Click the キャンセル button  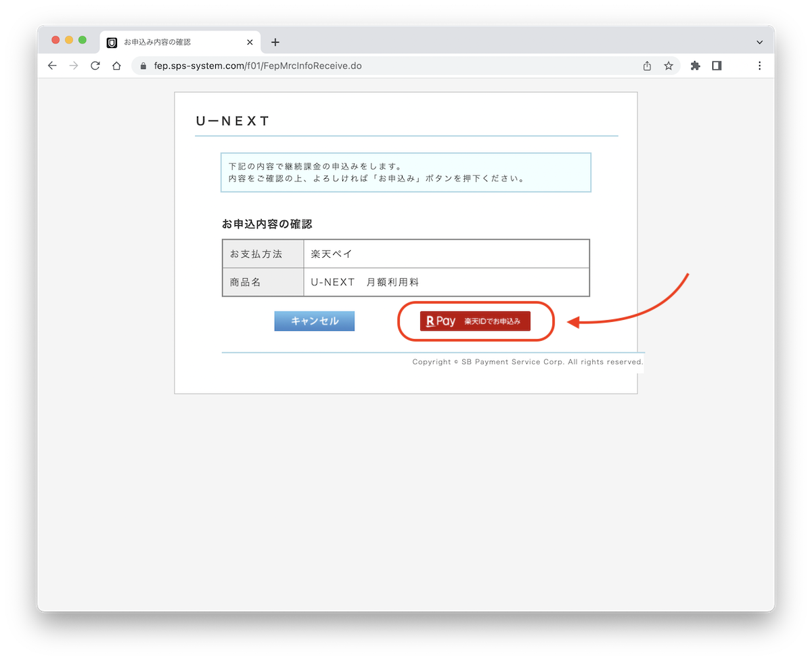(x=314, y=321)
